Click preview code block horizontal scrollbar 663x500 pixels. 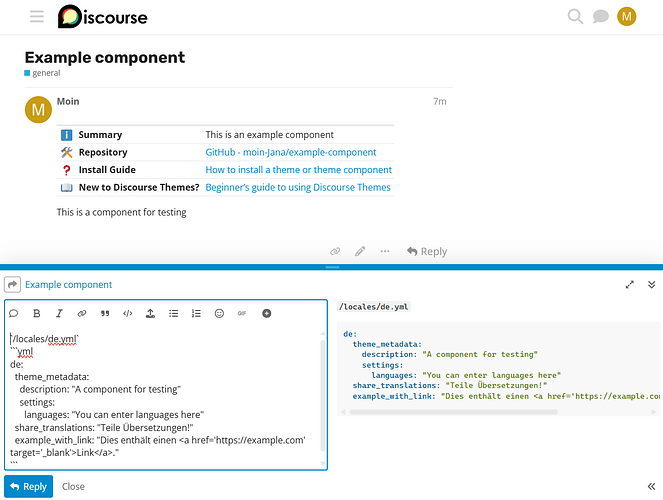point(453,412)
